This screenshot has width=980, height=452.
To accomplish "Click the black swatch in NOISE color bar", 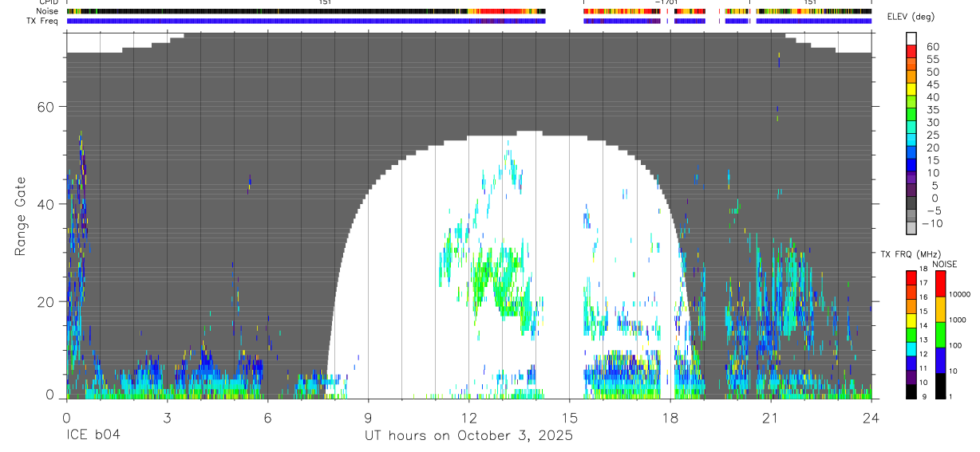I will click(940, 385).
